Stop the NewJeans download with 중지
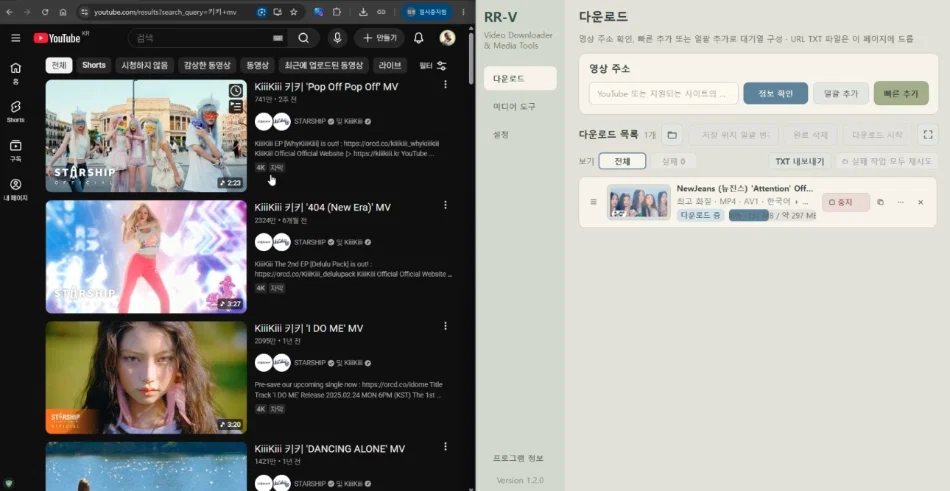 pyautogui.click(x=846, y=202)
